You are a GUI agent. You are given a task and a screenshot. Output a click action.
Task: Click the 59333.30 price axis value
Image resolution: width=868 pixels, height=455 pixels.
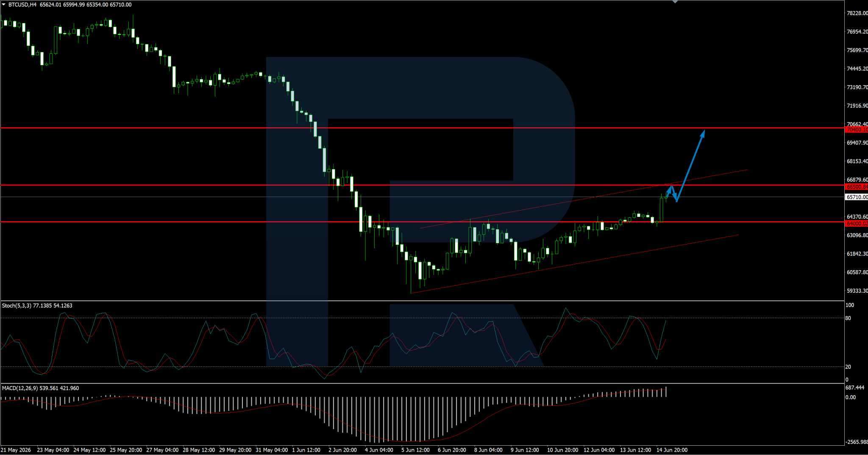coord(857,291)
